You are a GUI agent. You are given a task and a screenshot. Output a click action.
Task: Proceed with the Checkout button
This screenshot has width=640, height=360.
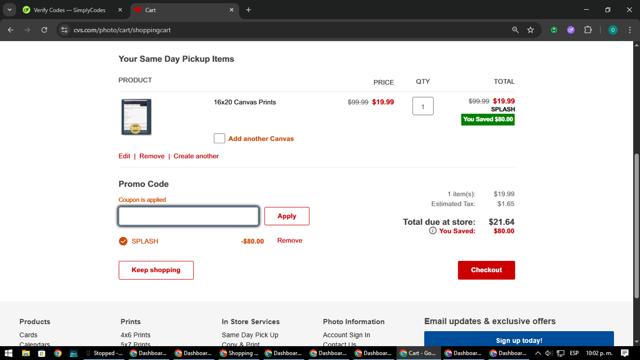click(x=486, y=270)
